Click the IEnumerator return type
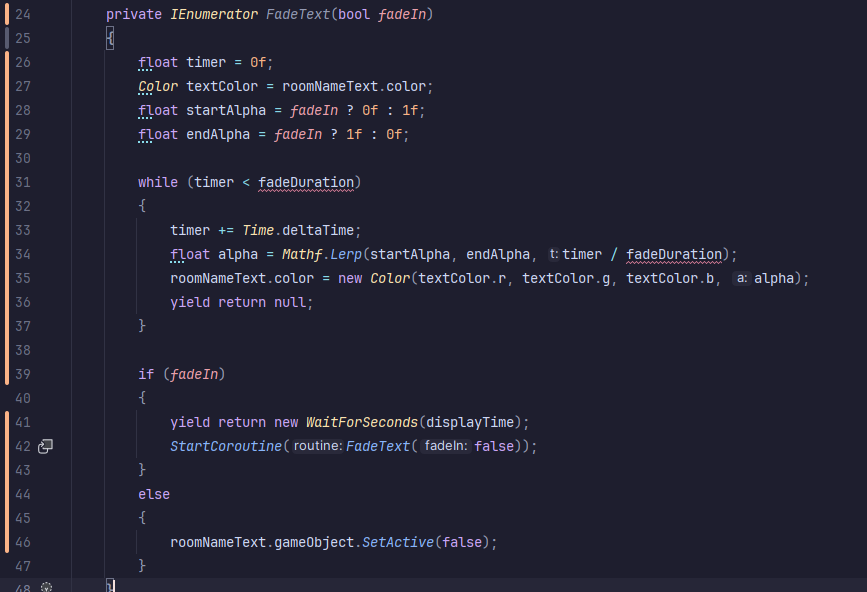 [214, 14]
